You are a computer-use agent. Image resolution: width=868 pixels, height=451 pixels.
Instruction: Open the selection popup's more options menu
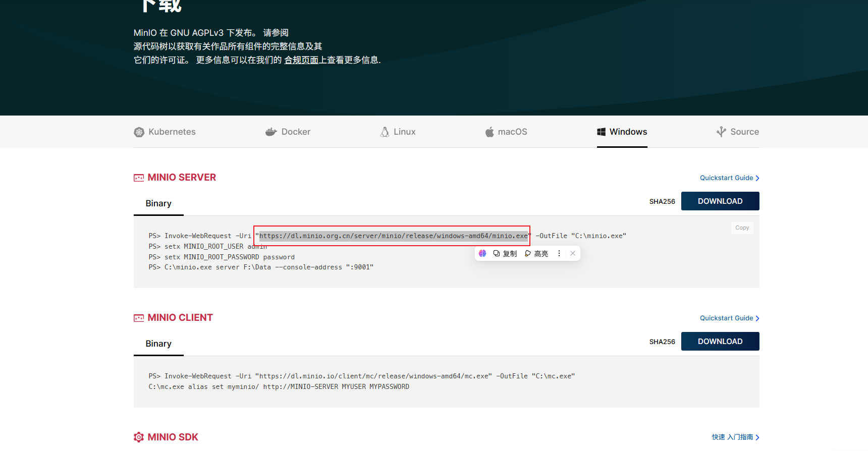coord(559,253)
